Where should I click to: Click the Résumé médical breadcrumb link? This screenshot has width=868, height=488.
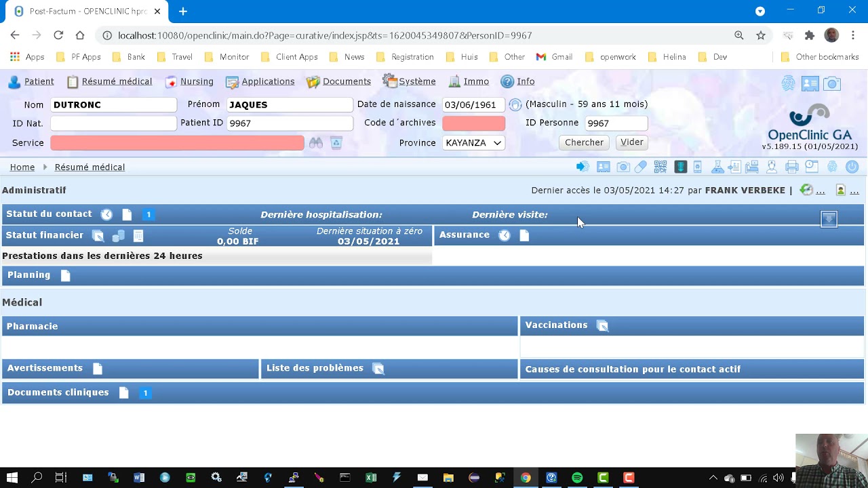[x=90, y=167]
